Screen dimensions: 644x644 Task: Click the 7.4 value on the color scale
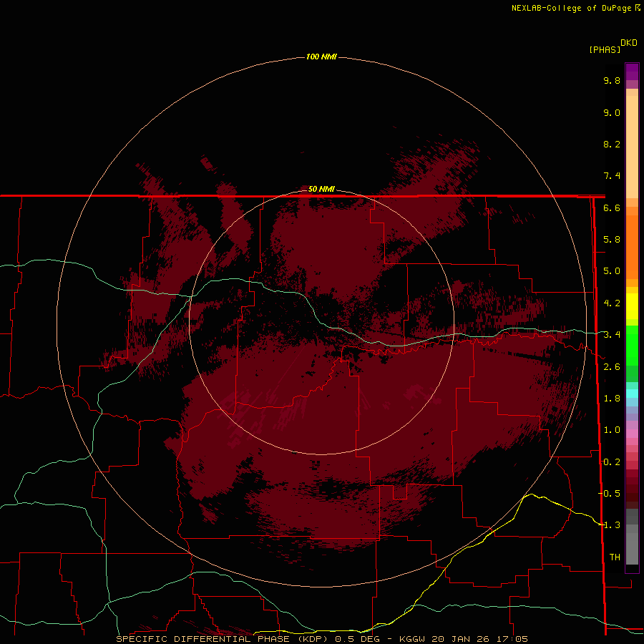(x=612, y=176)
